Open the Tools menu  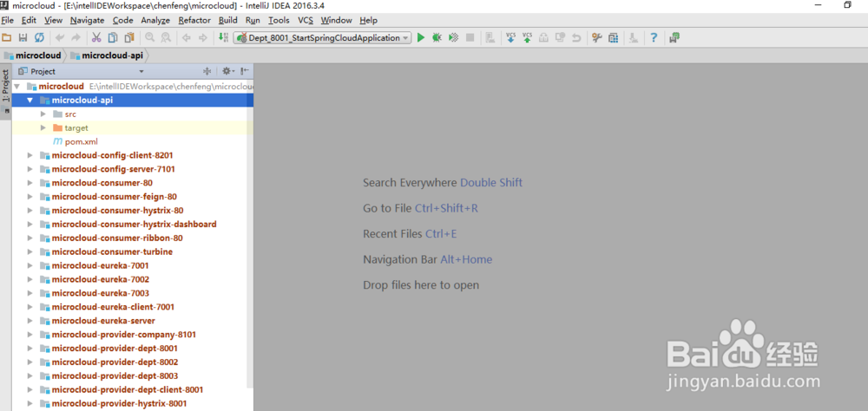[279, 21]
